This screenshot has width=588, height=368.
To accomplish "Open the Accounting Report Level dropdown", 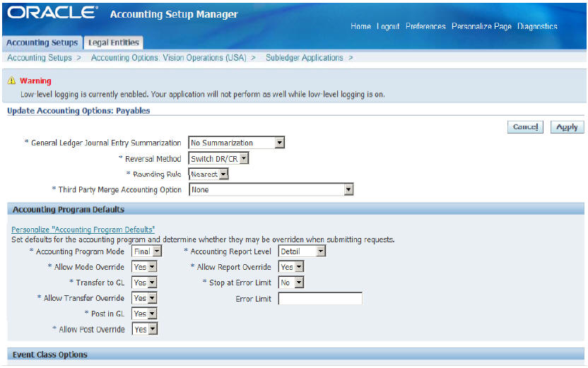I will point(301,251).
